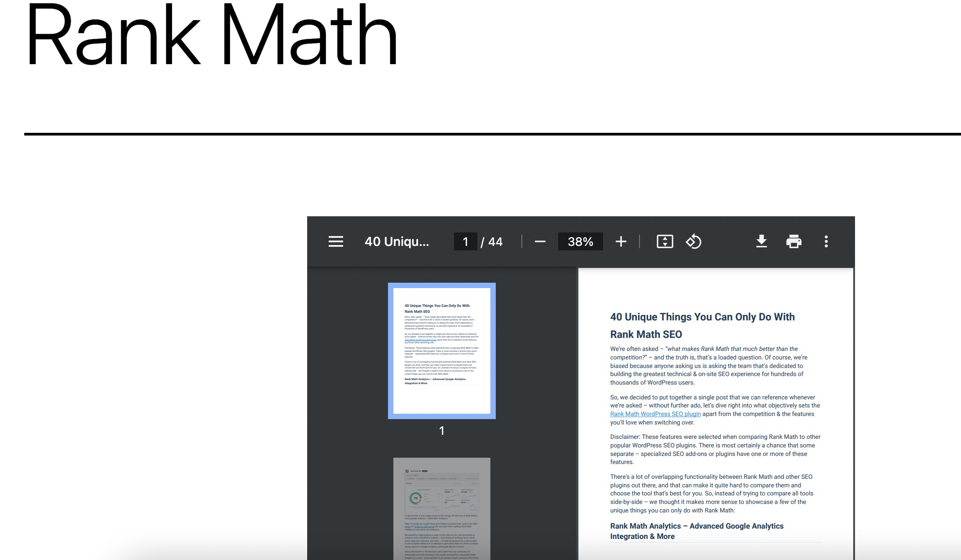Click the document title '40 Uniqu...' in toolbar

397,241
